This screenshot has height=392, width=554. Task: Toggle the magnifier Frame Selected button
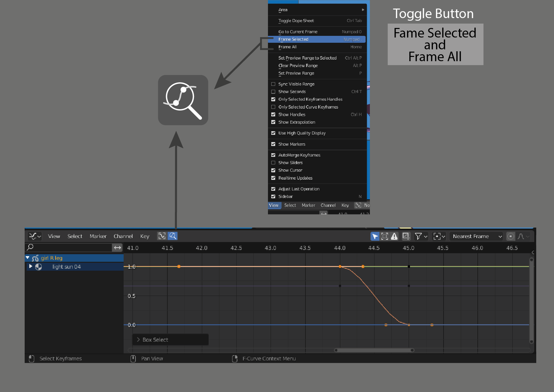click(x=173, y=236)
